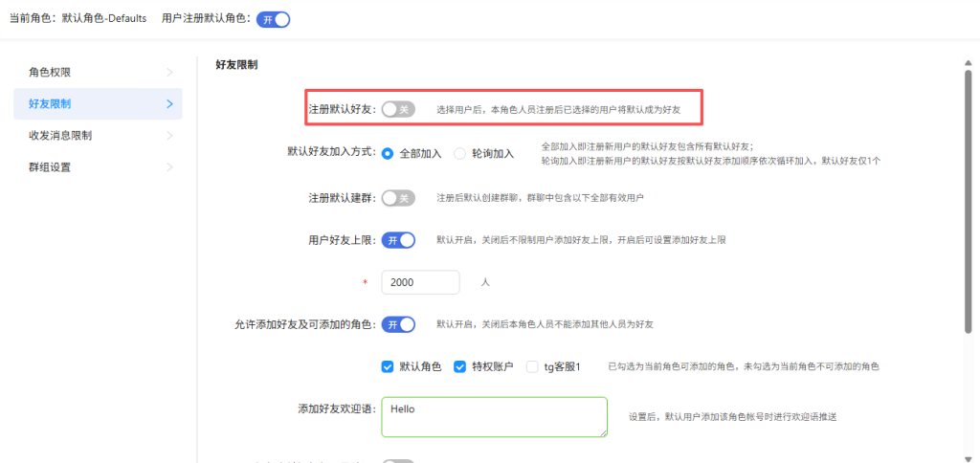
Task: Click the chevron beside 角色权限
Action: click(x=169, y=73)
